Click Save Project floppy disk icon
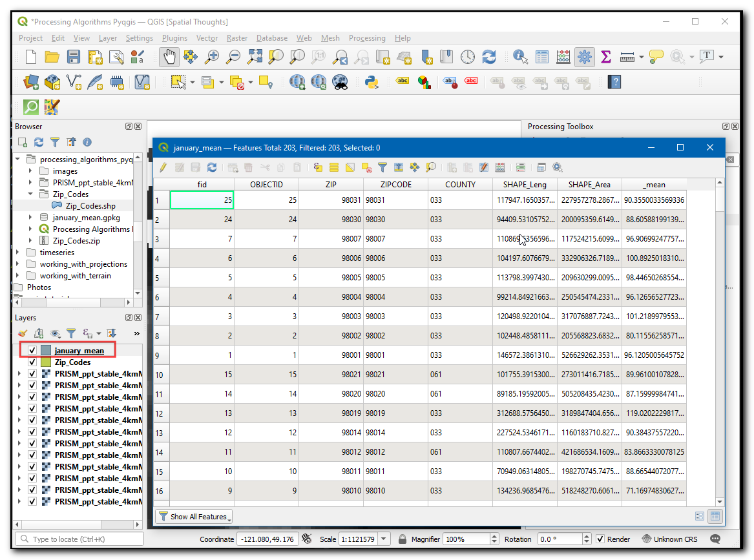The height and width of the screenshot is (560, 754). pyautogui.click(x=74, y=57)
